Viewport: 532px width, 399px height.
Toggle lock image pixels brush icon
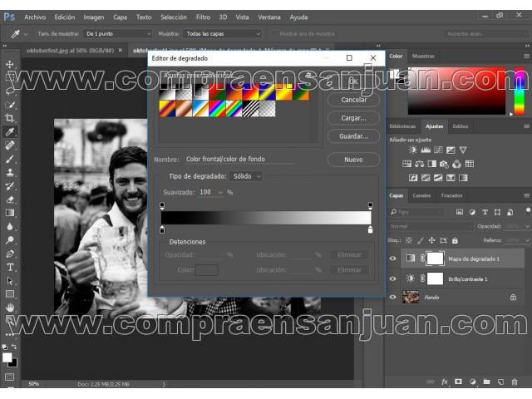[x=421, y=240]
